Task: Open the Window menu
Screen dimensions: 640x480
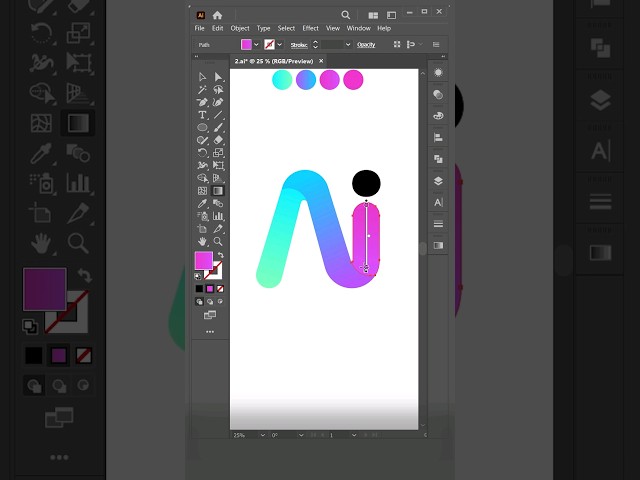Action: coord(358,28)
